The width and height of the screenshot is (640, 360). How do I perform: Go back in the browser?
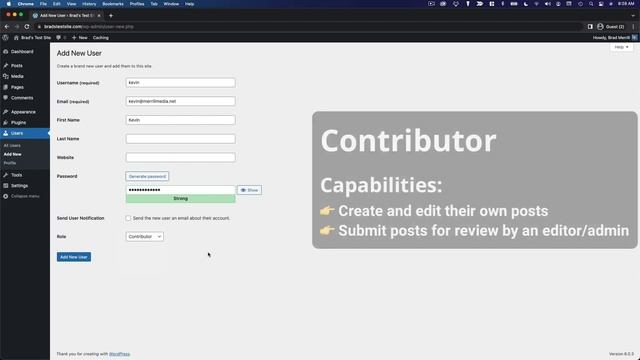click(x=7, y=27)
